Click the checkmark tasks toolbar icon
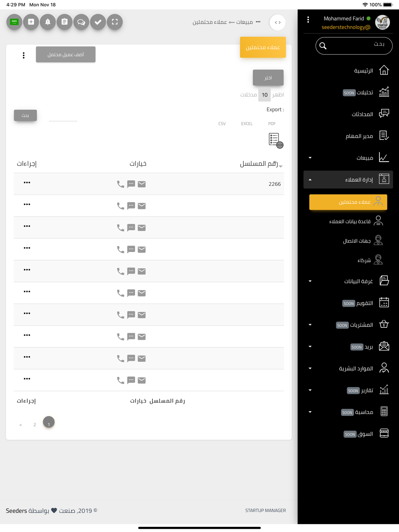This screenshot has width=399, height=532. coord(98,22)
